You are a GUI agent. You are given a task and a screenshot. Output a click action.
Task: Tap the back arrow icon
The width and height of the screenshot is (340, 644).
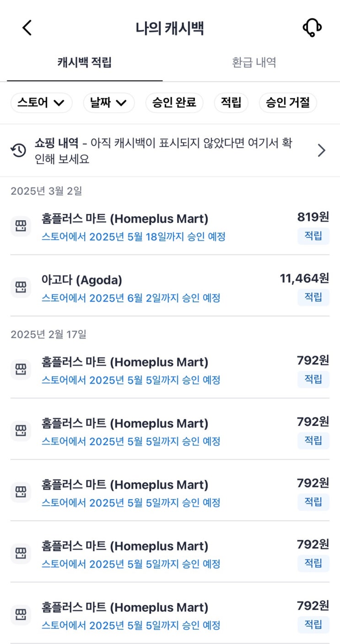pyautogui.click(x=27, y=28)
